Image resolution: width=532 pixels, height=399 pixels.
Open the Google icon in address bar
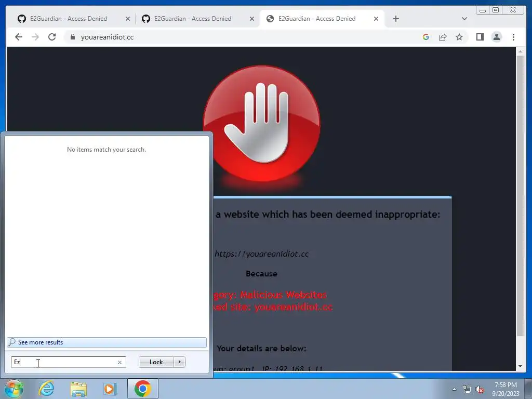tap(426, 37)
